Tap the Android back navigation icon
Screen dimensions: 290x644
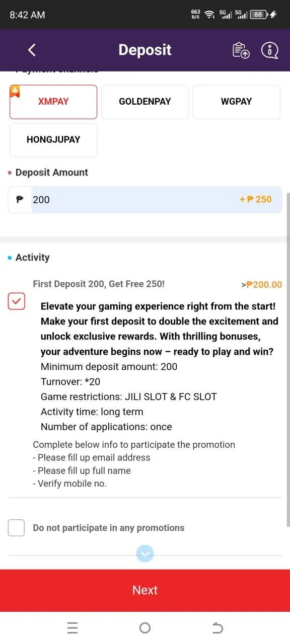(217, 627)
